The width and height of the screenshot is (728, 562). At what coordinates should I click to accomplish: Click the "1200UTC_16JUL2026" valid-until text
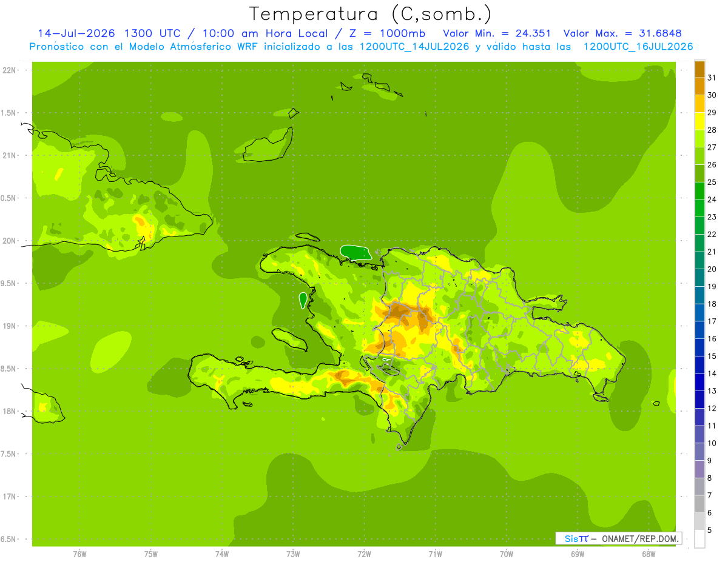tap(638, 47)
